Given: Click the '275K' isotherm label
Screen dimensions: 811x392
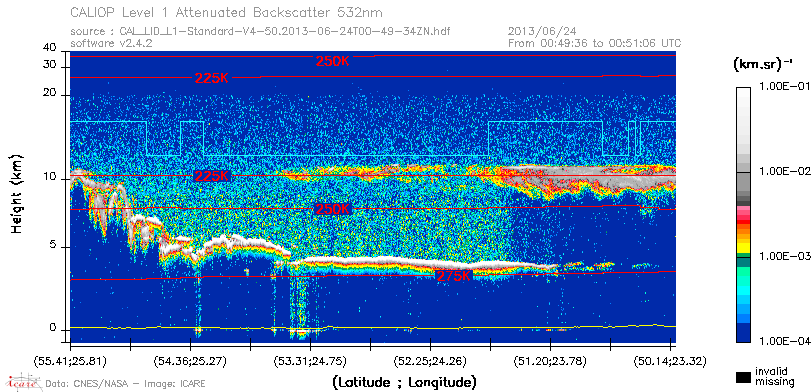Looking at the screenshot, I should pyautogui.click(x=454, y=277).
